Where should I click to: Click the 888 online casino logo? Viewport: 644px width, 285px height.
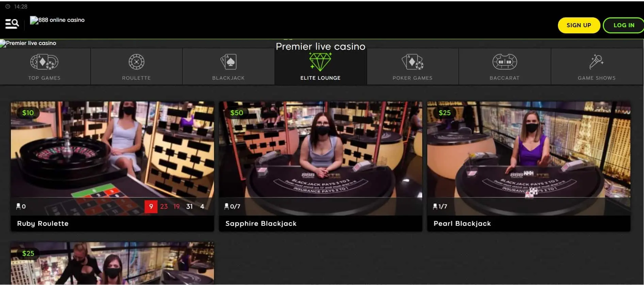[57, 20]
